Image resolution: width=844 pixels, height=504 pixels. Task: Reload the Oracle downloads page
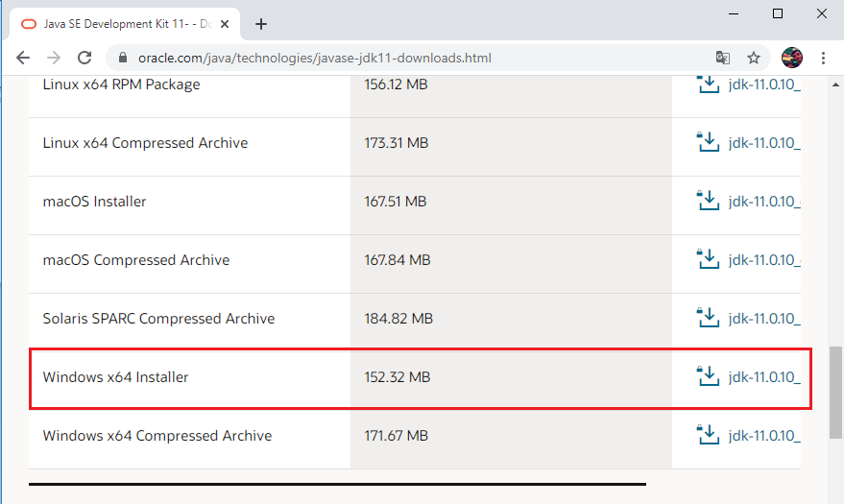(x=84, y=58)
